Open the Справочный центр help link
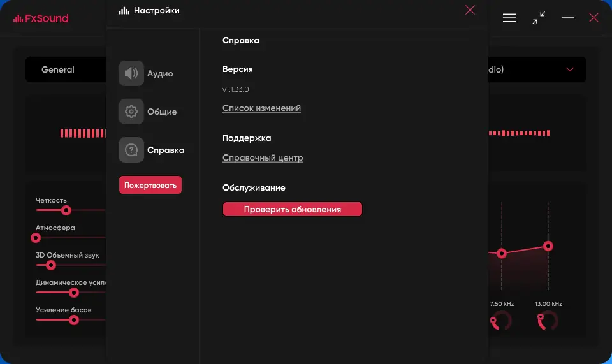The height and width of the screenshot is (364, 612). pyautogui.click(x=263, y=158)
